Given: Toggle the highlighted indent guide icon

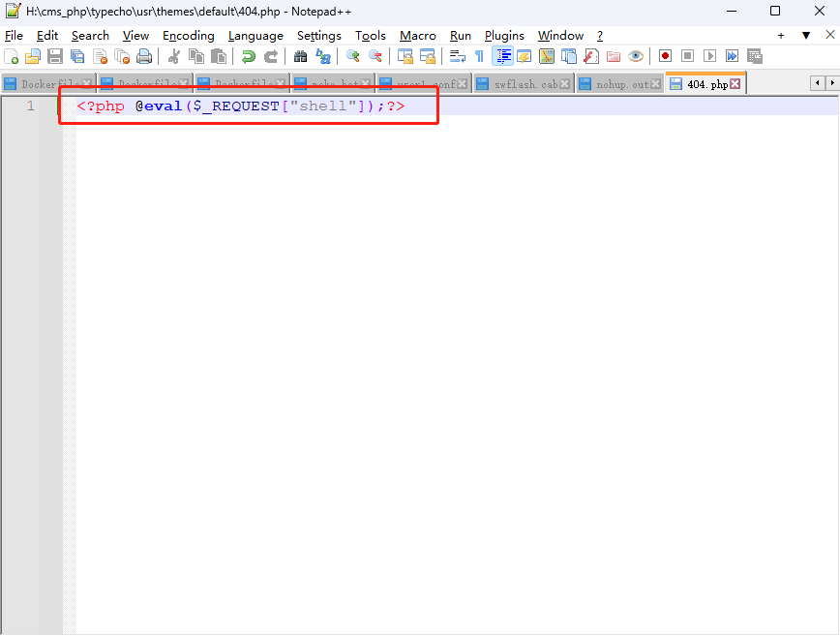Looking at the screenshot, I should point(502,56).
